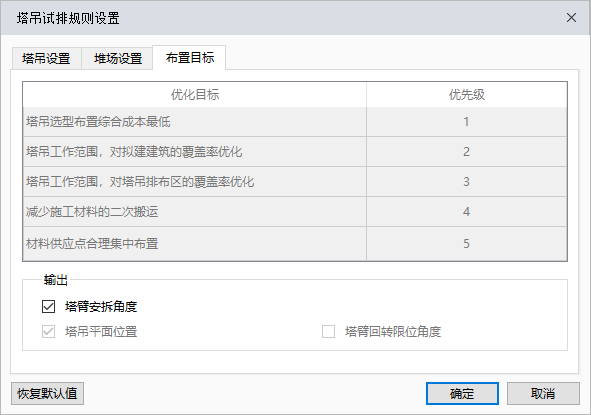Click the 优先级 column header
The height and width of the screenshot is (415, 591).
click(x=467, y=95)
